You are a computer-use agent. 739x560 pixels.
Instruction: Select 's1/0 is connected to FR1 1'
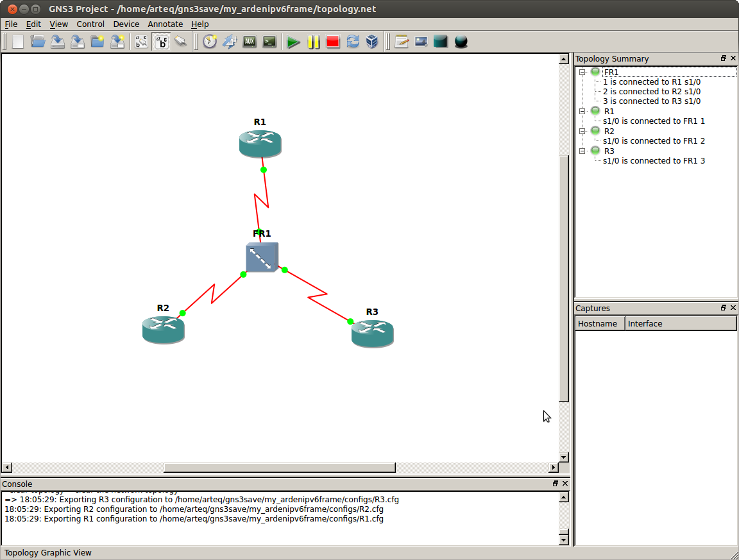(654, 121)
